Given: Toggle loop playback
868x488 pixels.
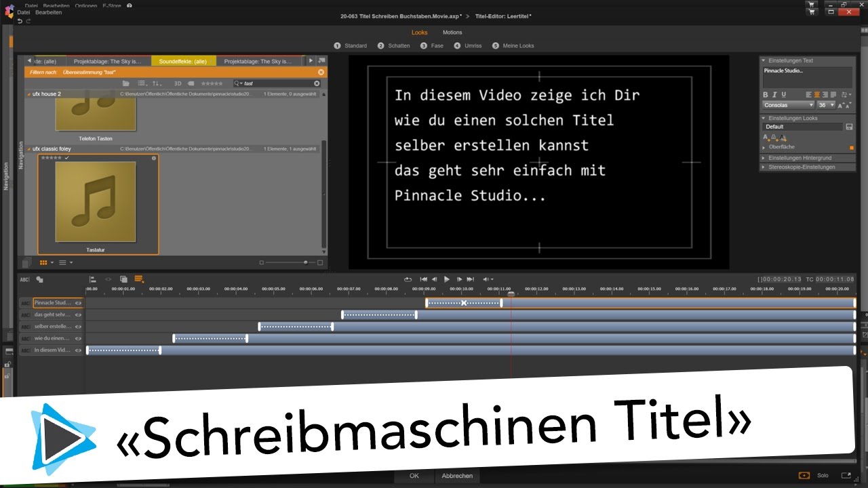Looking at the screenshot, I should tap(408, 279).
